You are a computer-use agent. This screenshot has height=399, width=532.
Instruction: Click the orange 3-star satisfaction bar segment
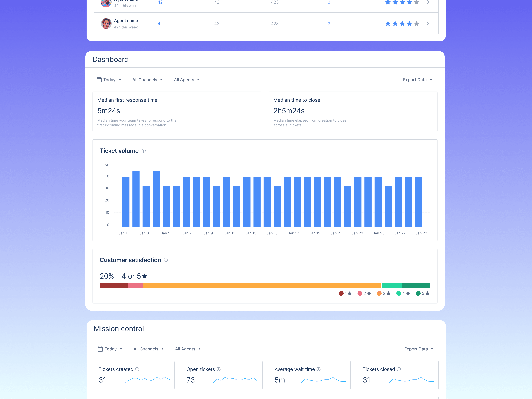(x=262, y=285)
